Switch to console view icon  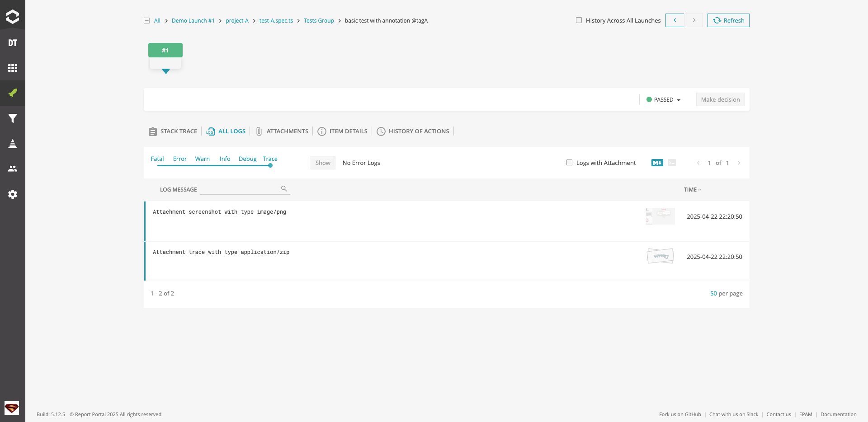click(672, 163)
